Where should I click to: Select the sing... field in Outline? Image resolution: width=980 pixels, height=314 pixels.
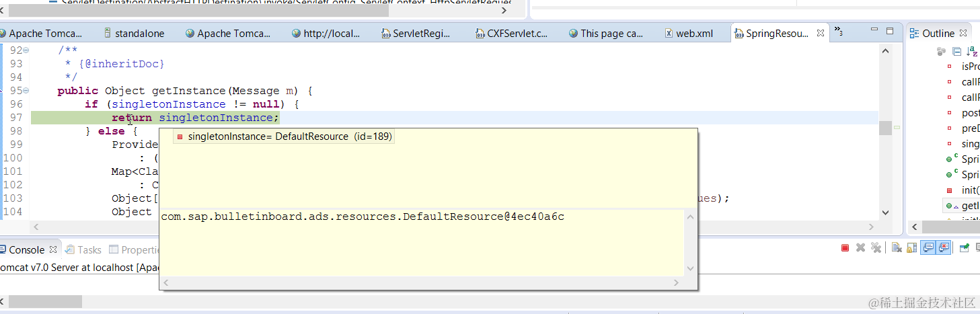964,144
